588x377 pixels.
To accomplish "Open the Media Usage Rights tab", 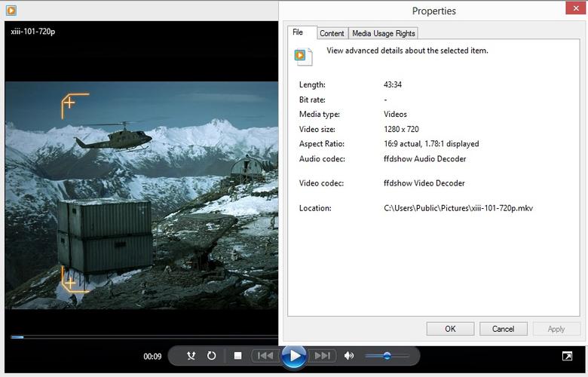I will coord(383,33).
